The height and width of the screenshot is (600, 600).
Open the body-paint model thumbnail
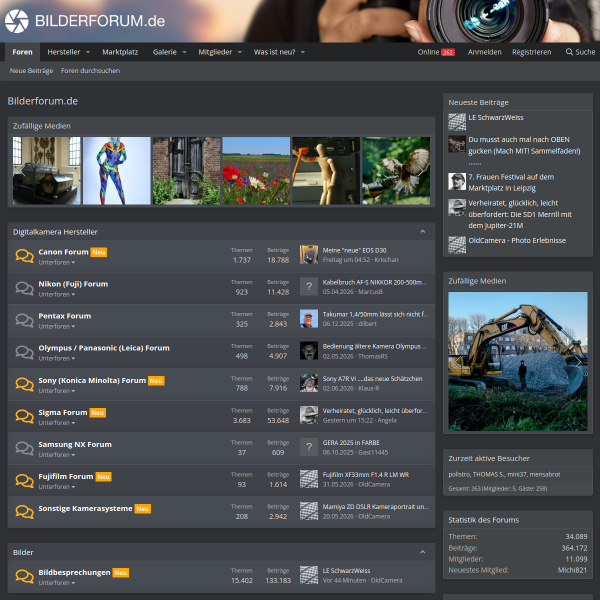[117, 171]
